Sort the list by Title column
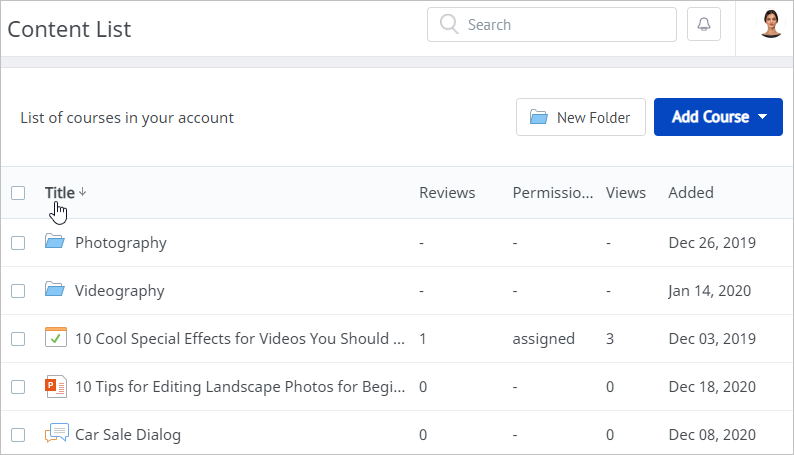794x455 pixels. tap(60, 192)
